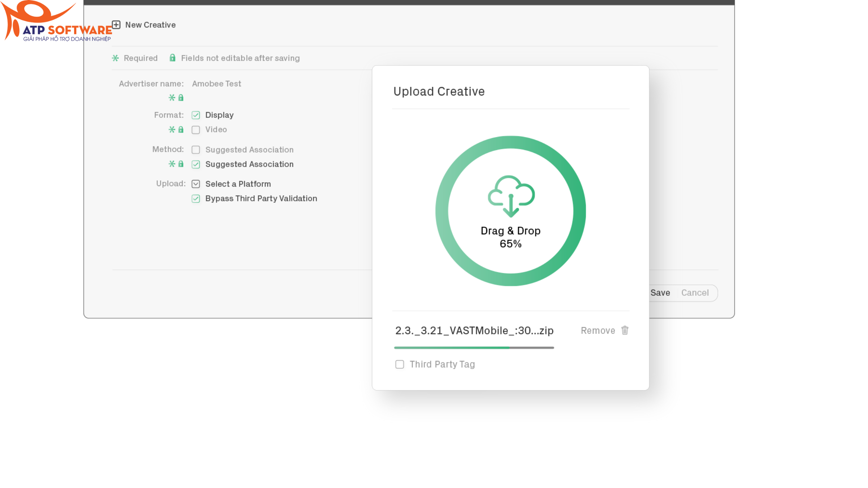This screenshot has height=488, width=868.
Task: Click the asterisk icon under Method
Action: (172, 164)
